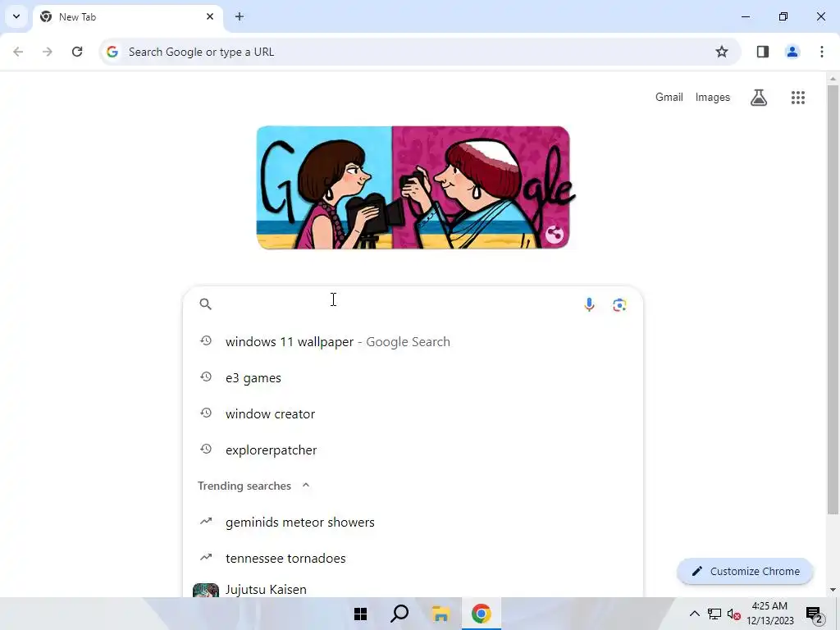
Task: Open the Chrome three-dot menu
Action: point(822,52)
